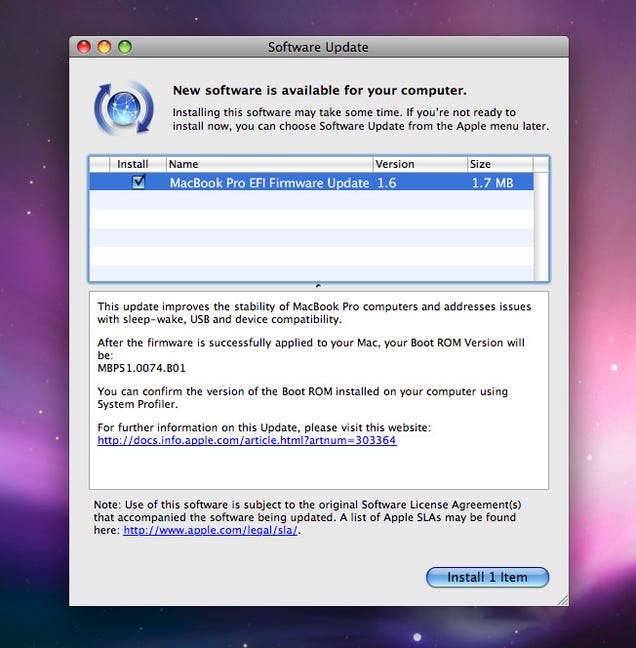Click the 'New software is available' heading
The height and width of the screenshot is (648, 636).
pos(319,90)
